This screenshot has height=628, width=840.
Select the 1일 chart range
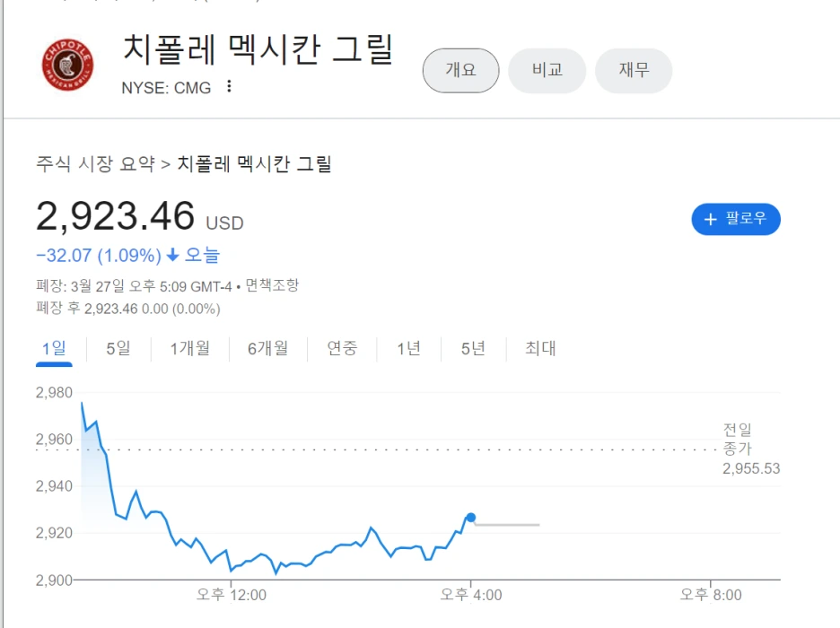pos(54,348)
